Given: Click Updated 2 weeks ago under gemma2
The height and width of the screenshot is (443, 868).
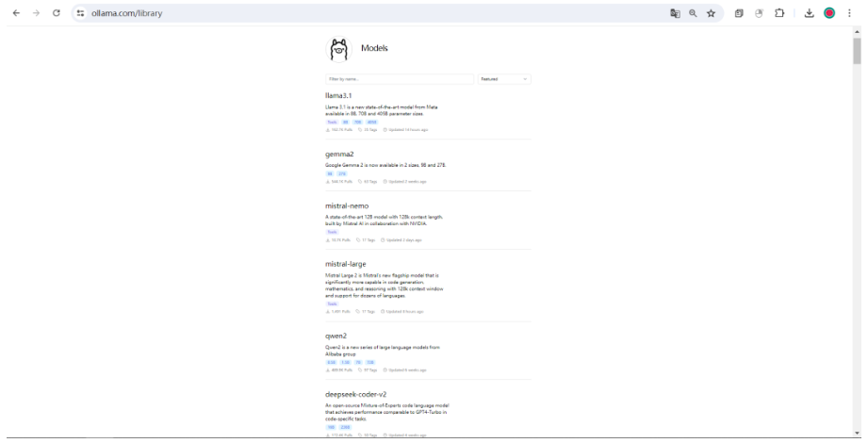Looking at the screenshot, I should [404, 182].
